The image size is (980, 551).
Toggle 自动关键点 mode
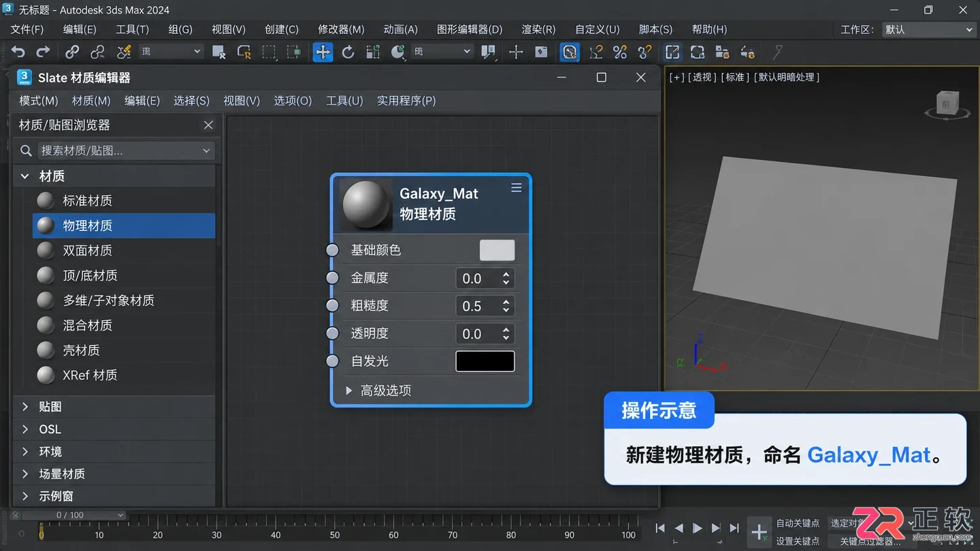(798, 523)
